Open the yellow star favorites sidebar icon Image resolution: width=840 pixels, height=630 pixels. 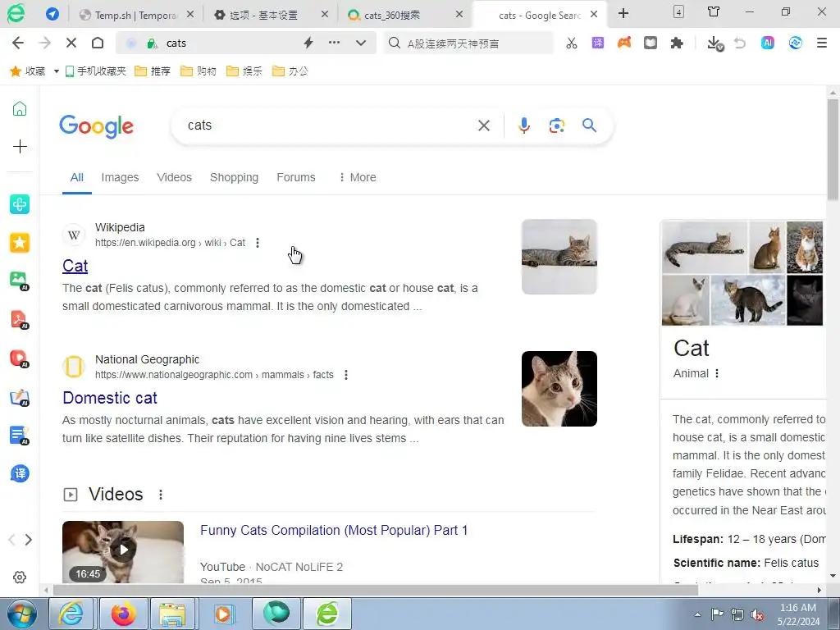[20, 243]
